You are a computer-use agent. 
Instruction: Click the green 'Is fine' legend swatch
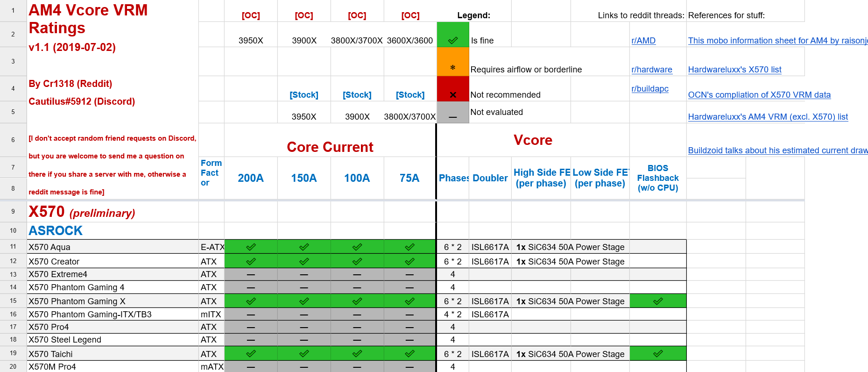[453, 35]
